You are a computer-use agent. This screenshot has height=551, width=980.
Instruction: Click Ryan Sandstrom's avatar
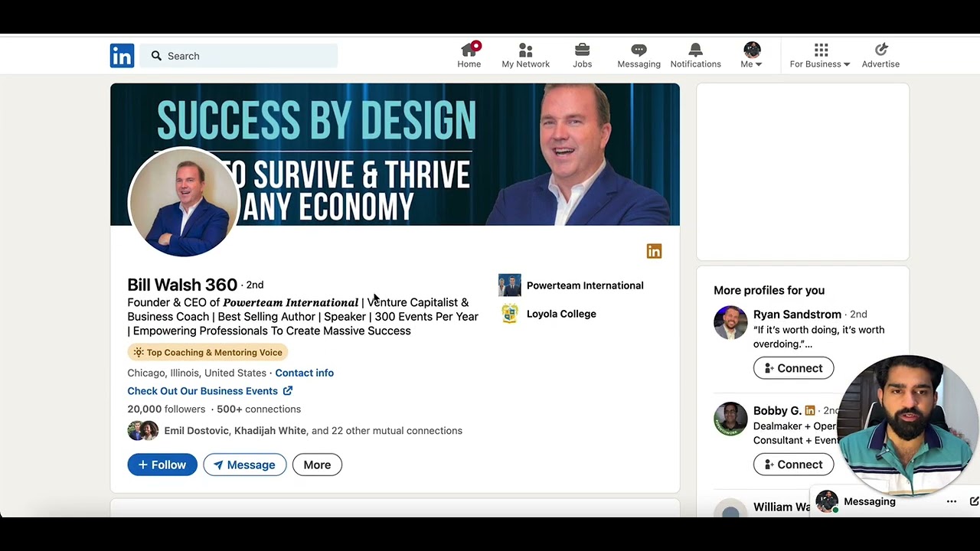pyautogui.click(x=730, y=323)
